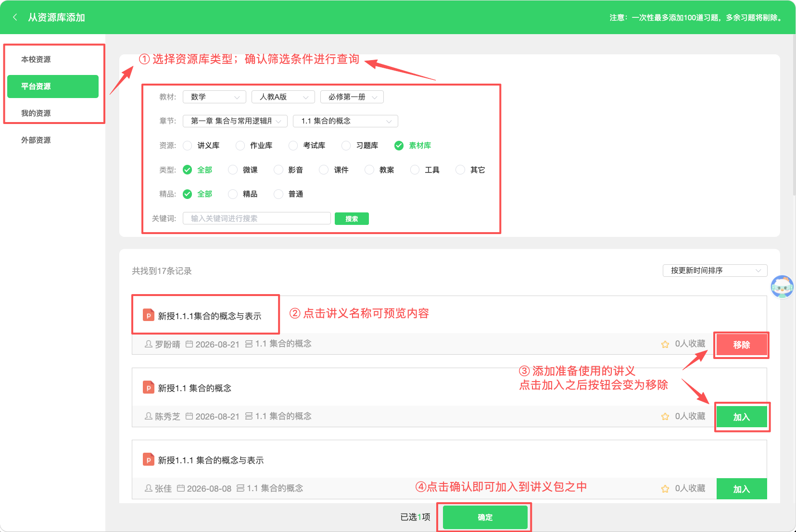Click 加入 for 张佳's resource
796x532 pixels.
coord(742,489)
